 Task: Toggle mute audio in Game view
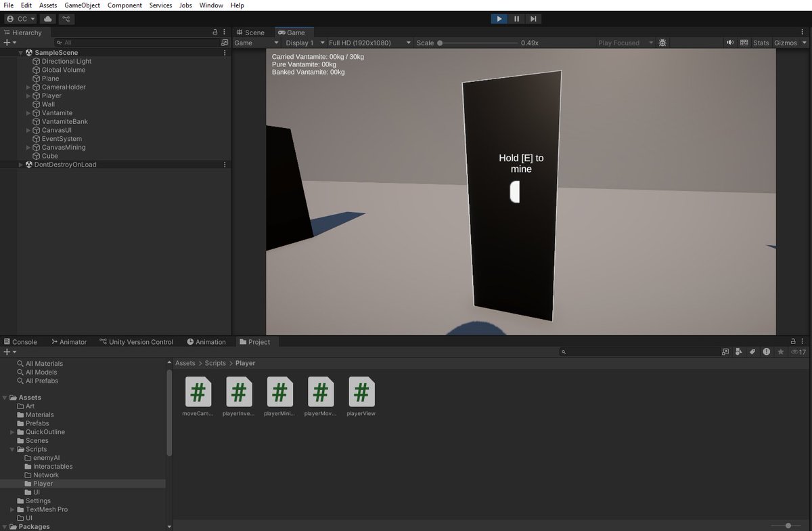tap(730, 43)
